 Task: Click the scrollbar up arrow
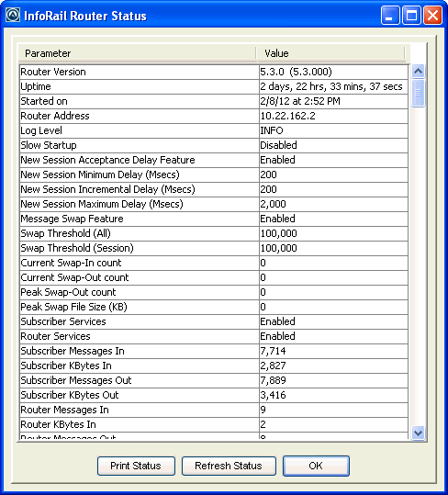[418, 72]
